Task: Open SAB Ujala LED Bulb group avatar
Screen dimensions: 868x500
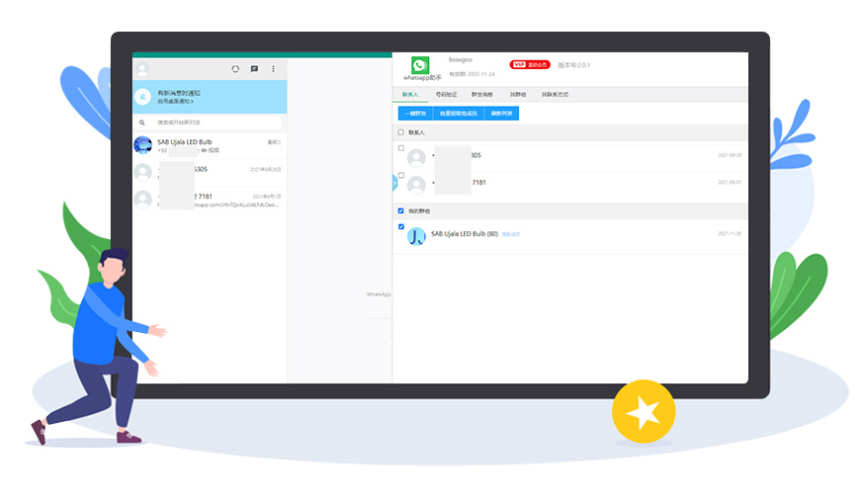Action: click(416, 237)
